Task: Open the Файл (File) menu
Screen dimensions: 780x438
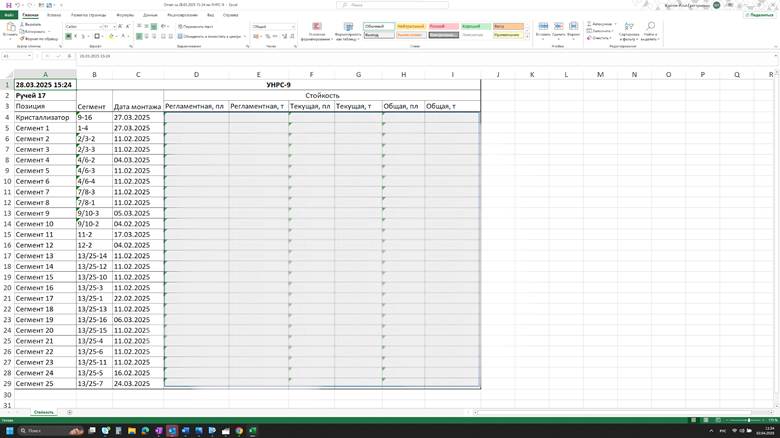Action: tap(8, 15)
